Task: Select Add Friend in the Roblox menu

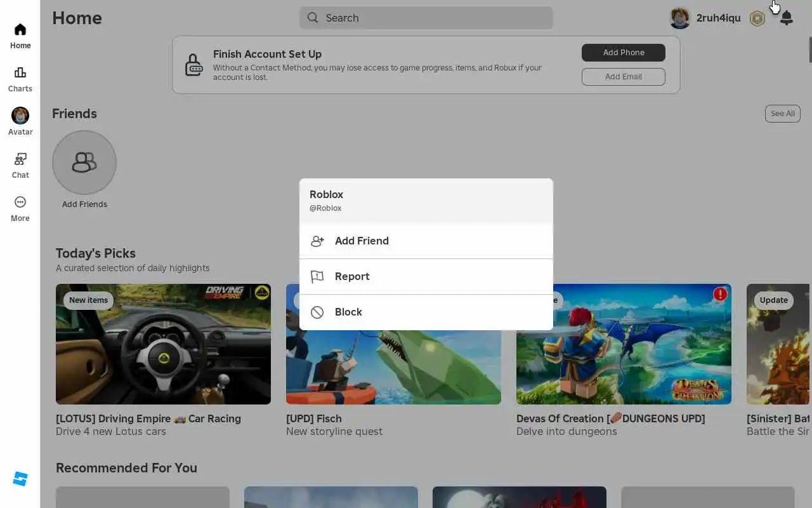Action: point(426,241)
